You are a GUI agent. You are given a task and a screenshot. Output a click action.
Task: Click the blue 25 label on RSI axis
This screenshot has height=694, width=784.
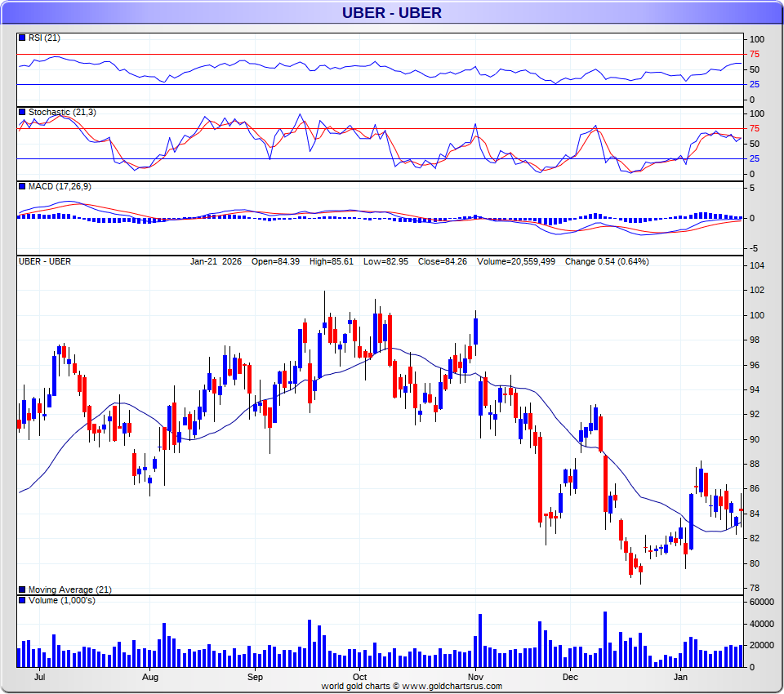point(755,84)
